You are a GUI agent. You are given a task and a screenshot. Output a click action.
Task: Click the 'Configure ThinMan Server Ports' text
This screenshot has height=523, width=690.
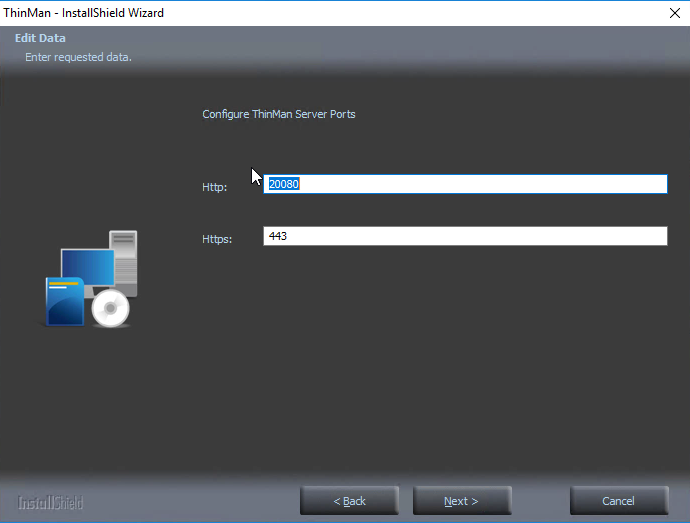279,114
